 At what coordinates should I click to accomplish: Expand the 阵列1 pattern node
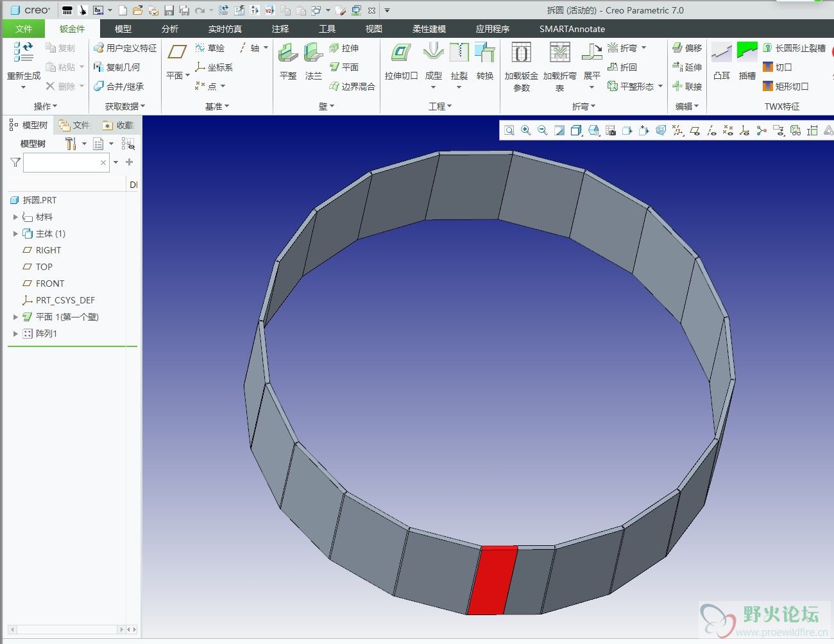coord(15,334)
